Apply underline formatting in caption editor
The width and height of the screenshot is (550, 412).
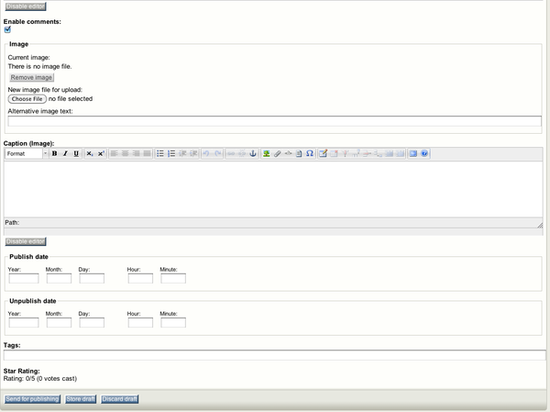tap(76, 154)
